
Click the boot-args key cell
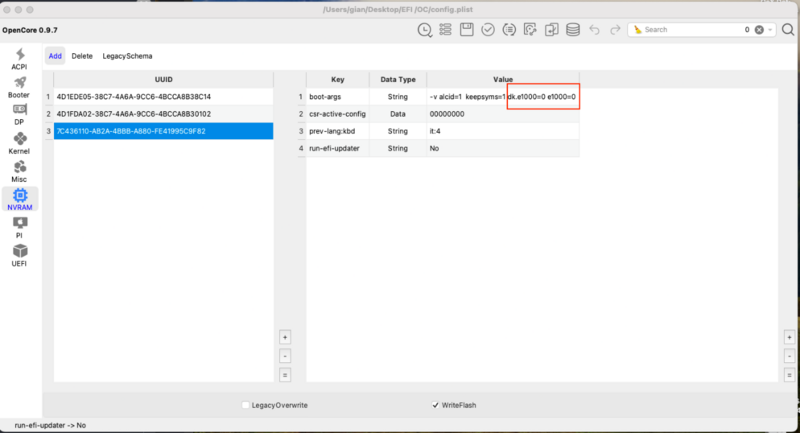(338, 97)
